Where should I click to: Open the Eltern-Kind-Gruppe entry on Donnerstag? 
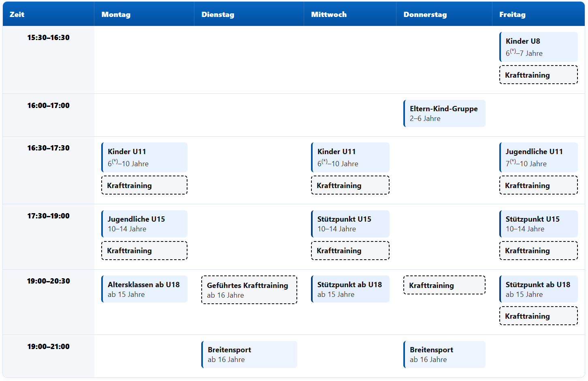pyautogui.click(x=444, y=113)
